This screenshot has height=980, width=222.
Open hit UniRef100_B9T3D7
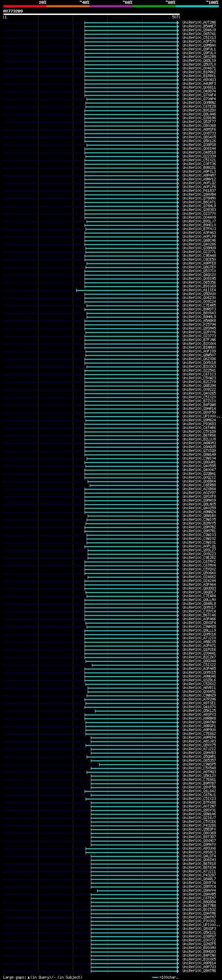click(199, 837)
